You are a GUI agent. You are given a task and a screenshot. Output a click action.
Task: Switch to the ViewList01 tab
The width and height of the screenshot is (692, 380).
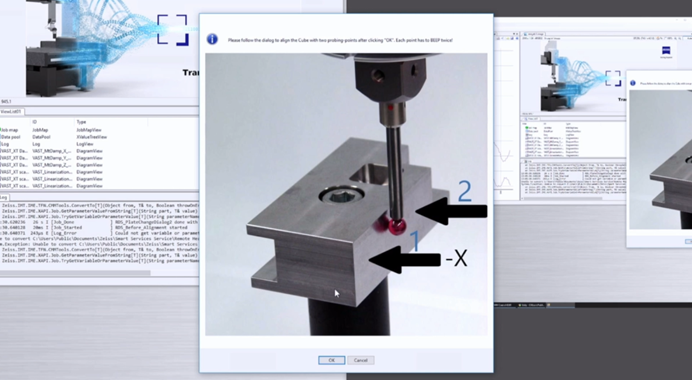point(11,112)
